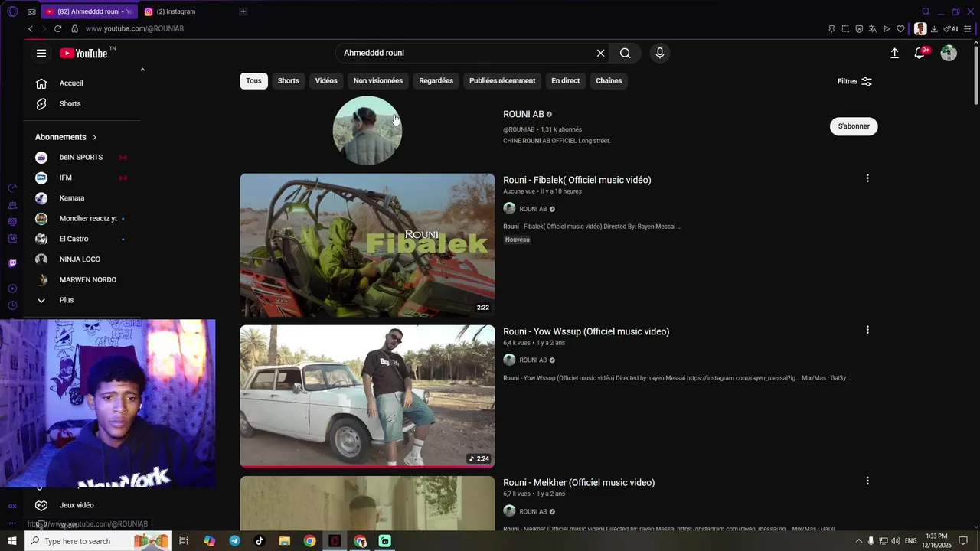This screenshot has width=980, height=551.
Task: Open Mondher reactz yt subscription
Action: click(x=88, y=219)
